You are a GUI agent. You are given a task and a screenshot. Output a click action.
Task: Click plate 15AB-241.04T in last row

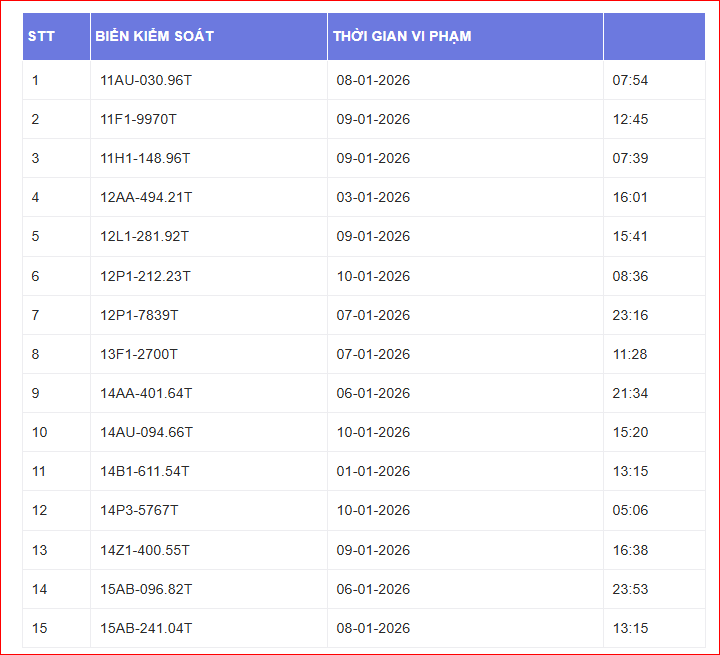[x=146, y=628]
